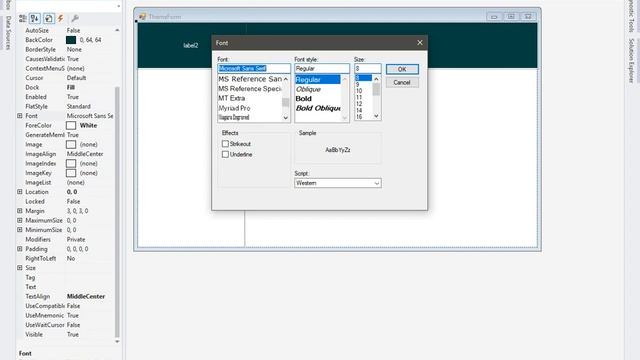Click the Font name text field
The height and width of the screenshot is (360, 640).
point(254,68)
